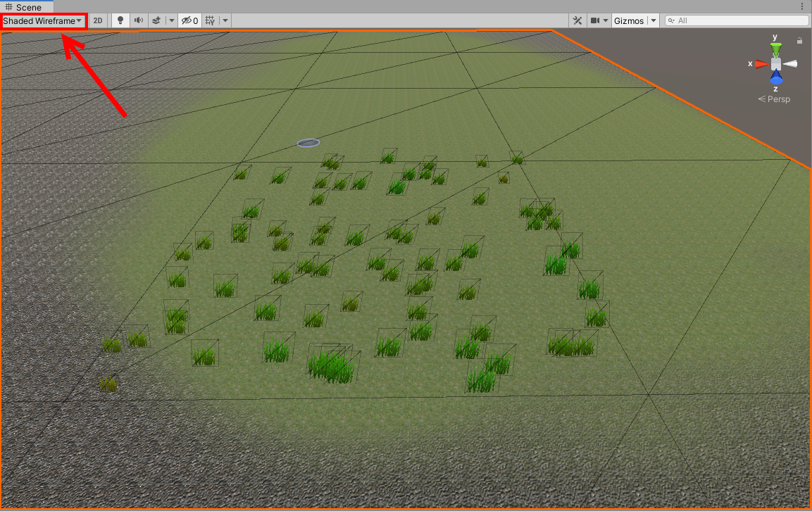Screen dimensions: 812x511
Task: Open the grid settings dropdown arrow
Action: pyautogui.click(x=225, y=20)
